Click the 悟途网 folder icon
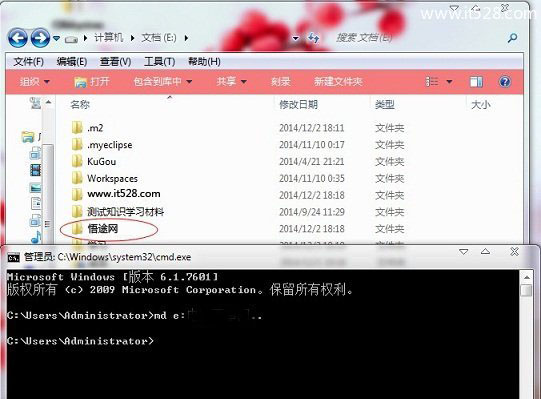 coord(77,228)
